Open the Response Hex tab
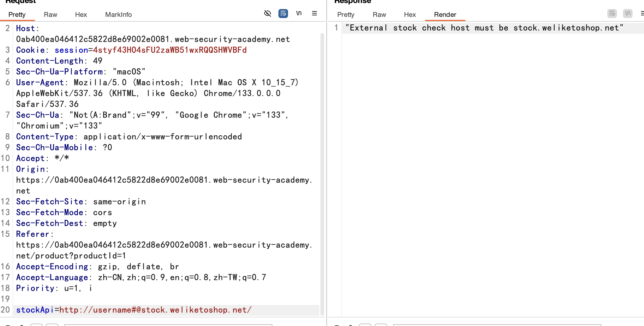Viewport: 644px width, 326px height. click(x=410, y=14)
